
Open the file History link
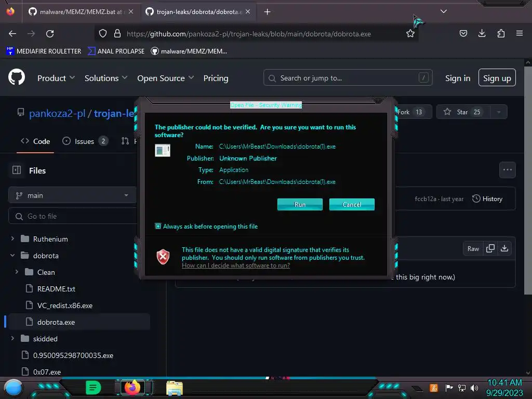487,199
